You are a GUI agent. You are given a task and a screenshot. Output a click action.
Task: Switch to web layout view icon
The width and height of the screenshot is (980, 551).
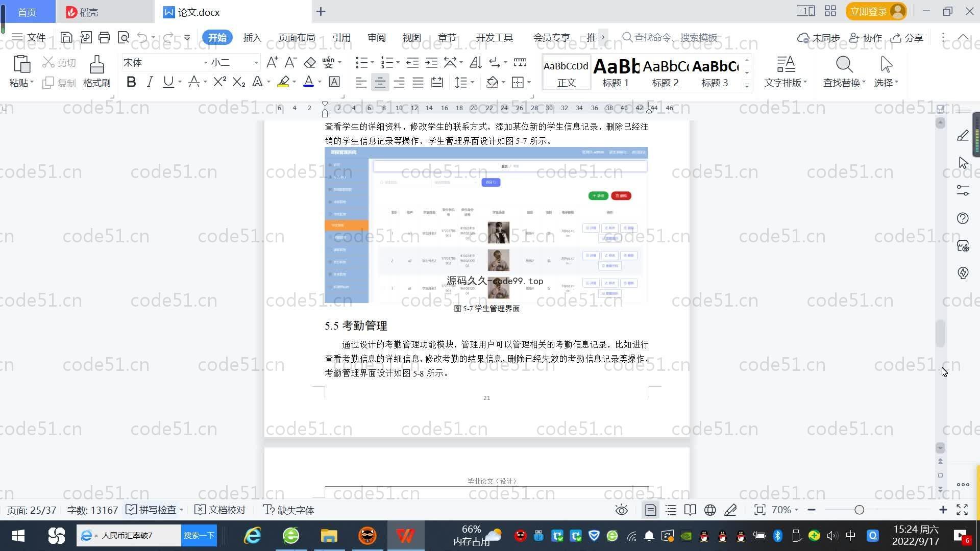tap(710, 510)
